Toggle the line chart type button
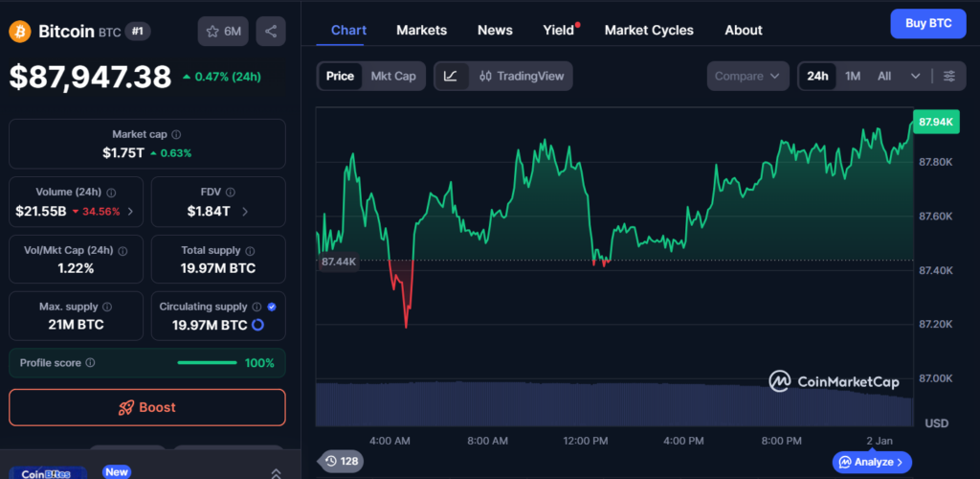The image size is (980, 479). tap(452, 76)
